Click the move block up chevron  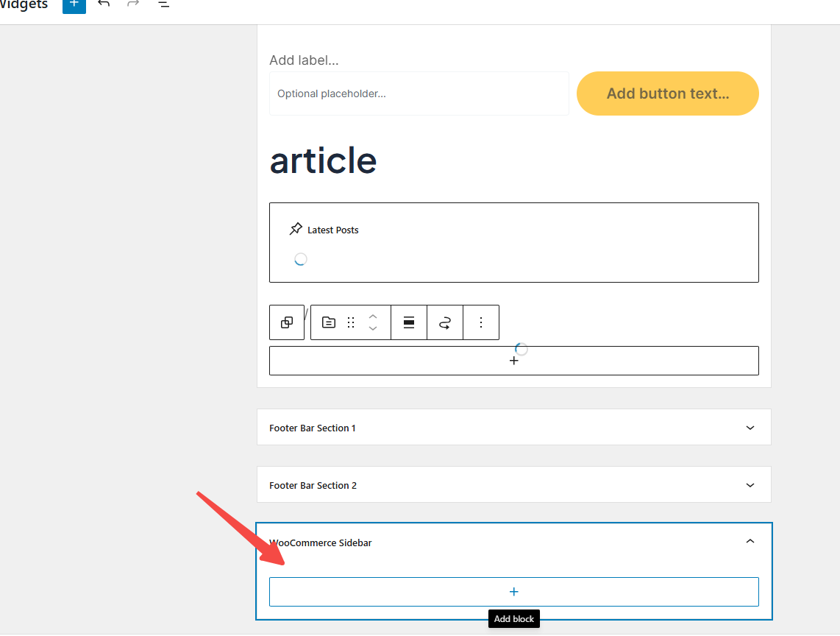(x=372, y=317)
